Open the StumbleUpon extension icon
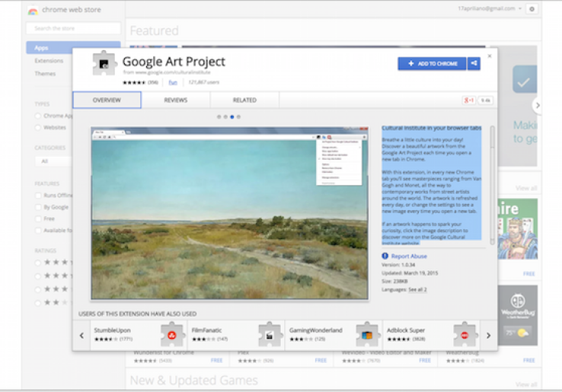 tap(172, 335)
